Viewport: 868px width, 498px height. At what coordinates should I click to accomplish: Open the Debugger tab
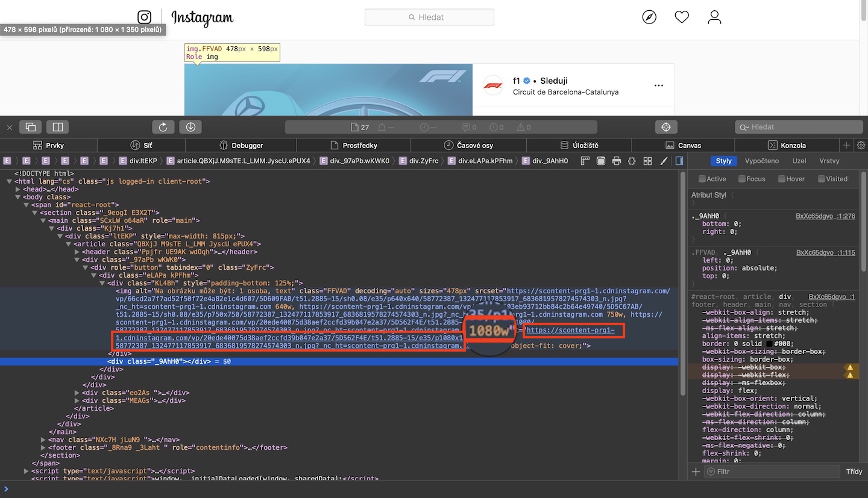(x=241, y=145)
